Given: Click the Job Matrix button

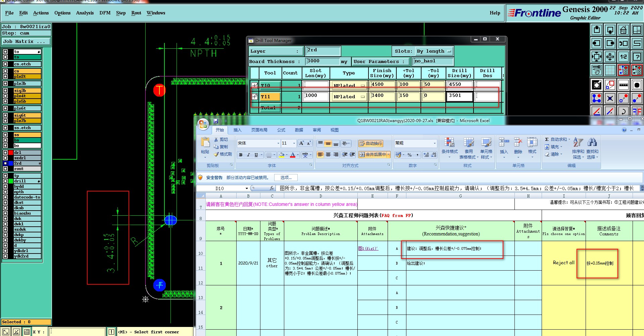Looking at the screenshot, I should (x=26, y=42).
